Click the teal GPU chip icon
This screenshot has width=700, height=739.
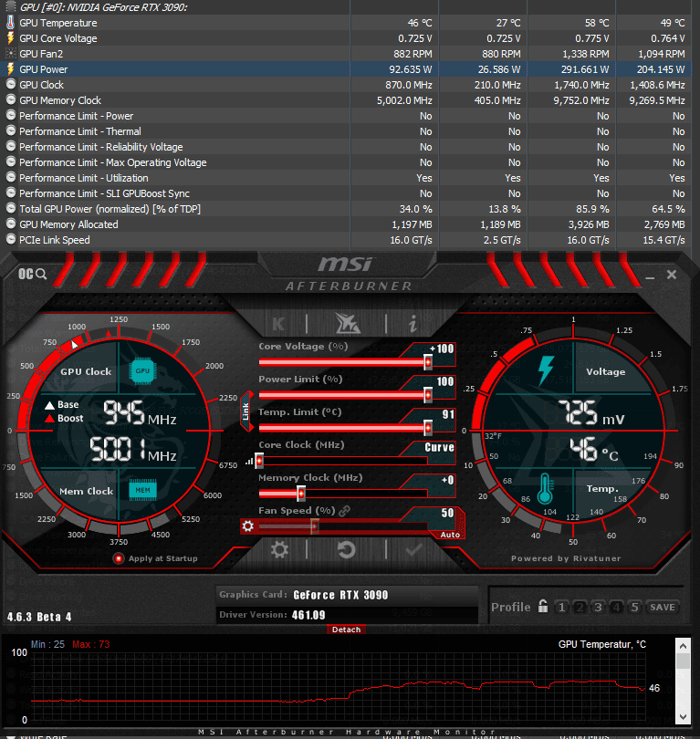142,371
